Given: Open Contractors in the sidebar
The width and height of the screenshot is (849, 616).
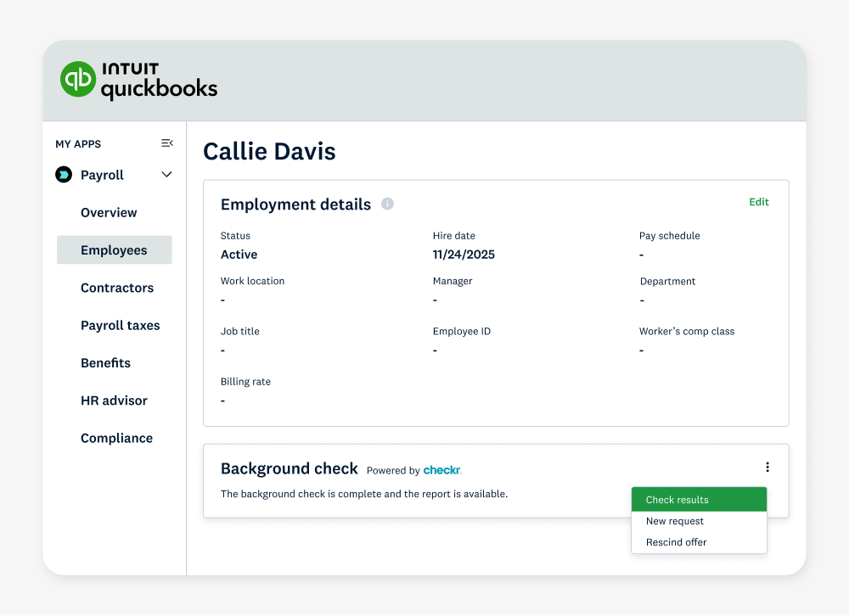Looking at the screenshot, I should (x=117, y=288).
